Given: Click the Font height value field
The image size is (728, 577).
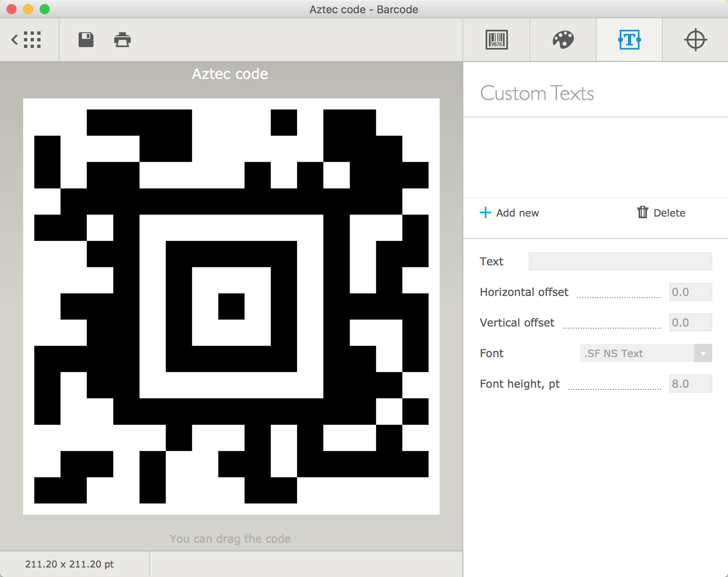Looking at the screenshot, I should pyautogui.click(x=690, y=384).
